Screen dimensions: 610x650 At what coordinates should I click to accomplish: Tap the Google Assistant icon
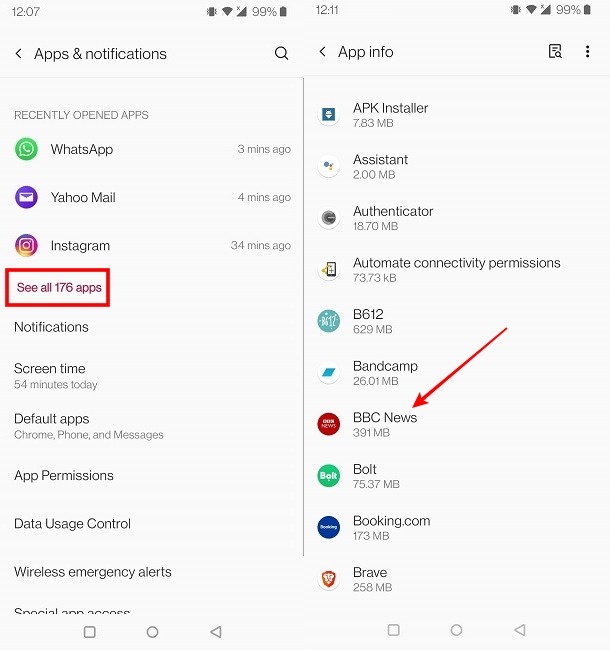click(x=329, y=166)
